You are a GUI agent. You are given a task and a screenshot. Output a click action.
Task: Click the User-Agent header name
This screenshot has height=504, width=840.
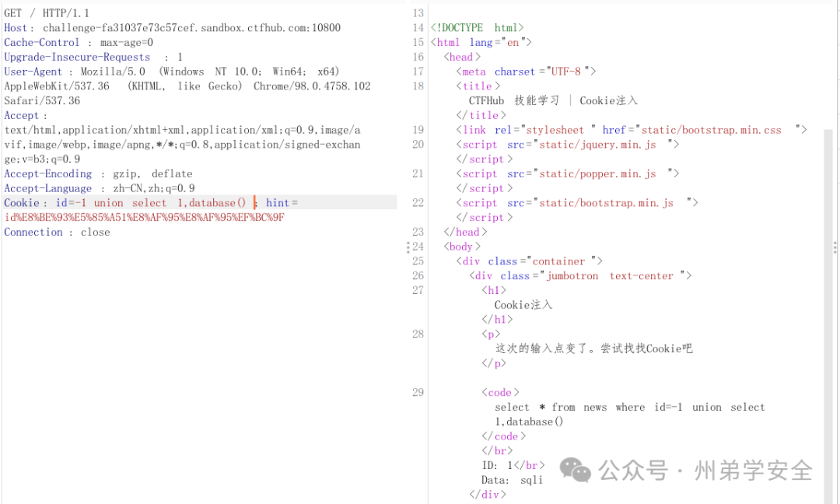33,72
